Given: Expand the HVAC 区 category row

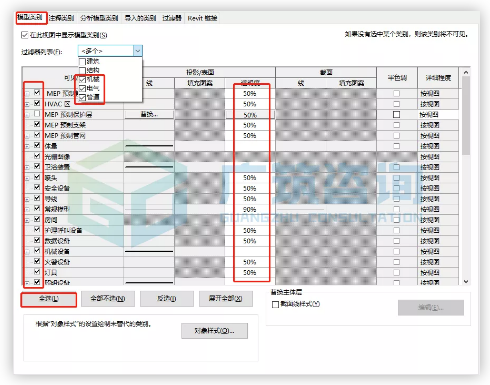Looking at the screenshot, I should (x=27, y=104).
